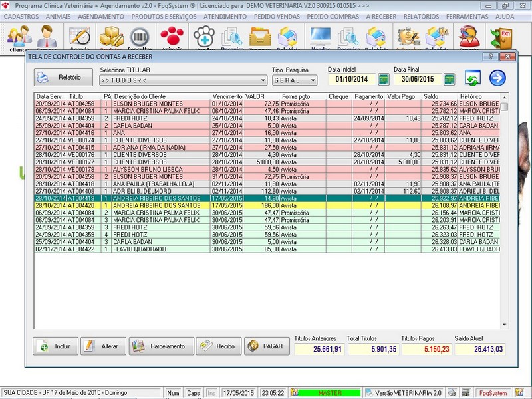Click the Agenda toolbar icon

pos(80,37)
